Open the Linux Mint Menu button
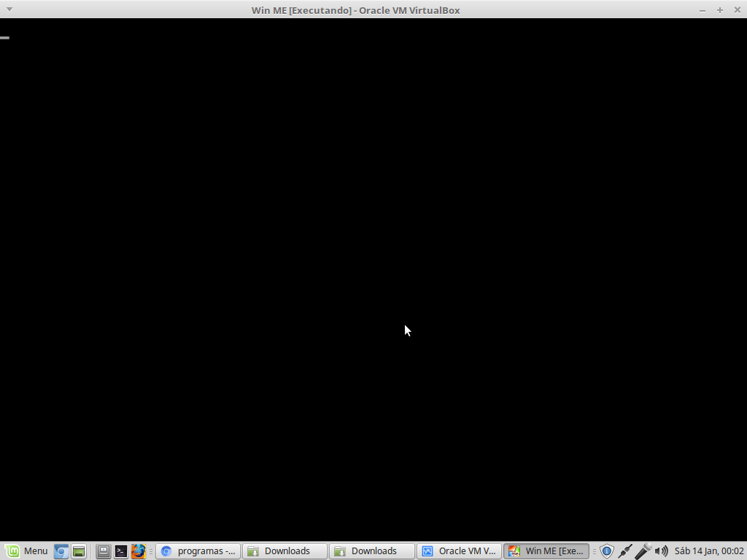The height and width of the screenshot is (560, 747). click(x=27, y=551)
